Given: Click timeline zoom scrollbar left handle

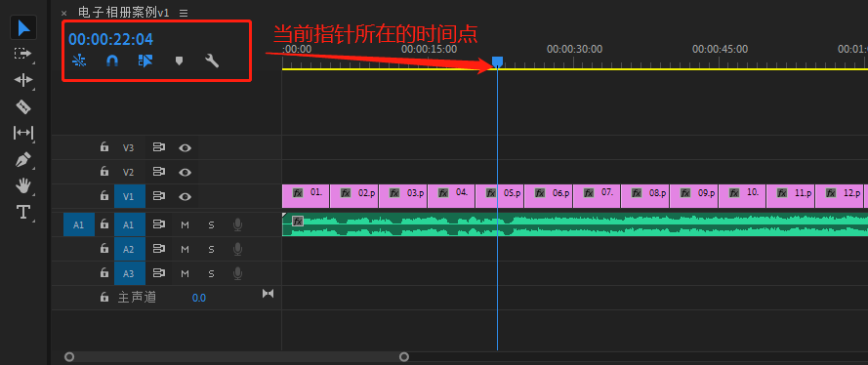Looking at the screenshot, I should [x=69, y=357].
